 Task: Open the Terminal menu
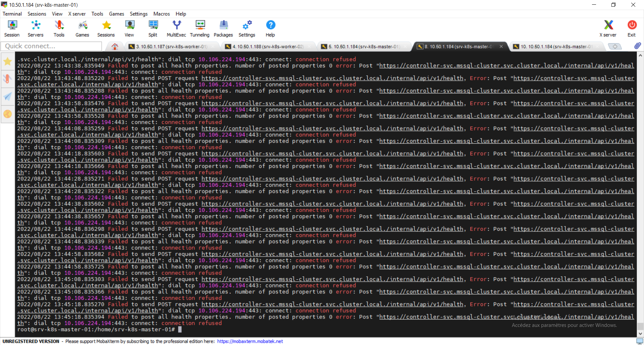coord(12,14)
